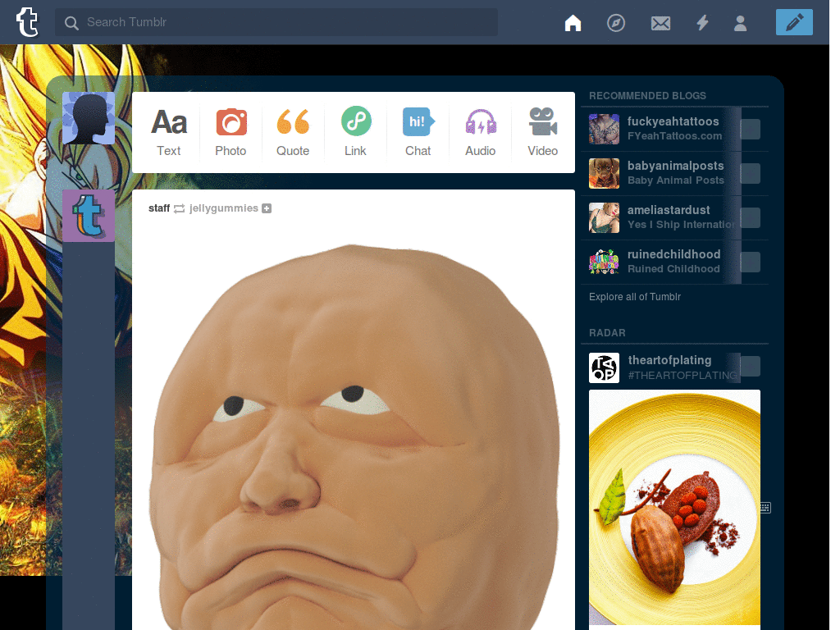Click the blue compose pencil button
This screenshot has height=630, width=840.
pos(794,22)
